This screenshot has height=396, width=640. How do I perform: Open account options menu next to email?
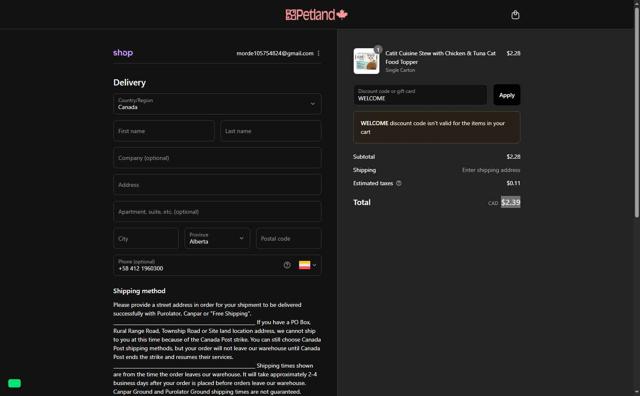(318, 53)
